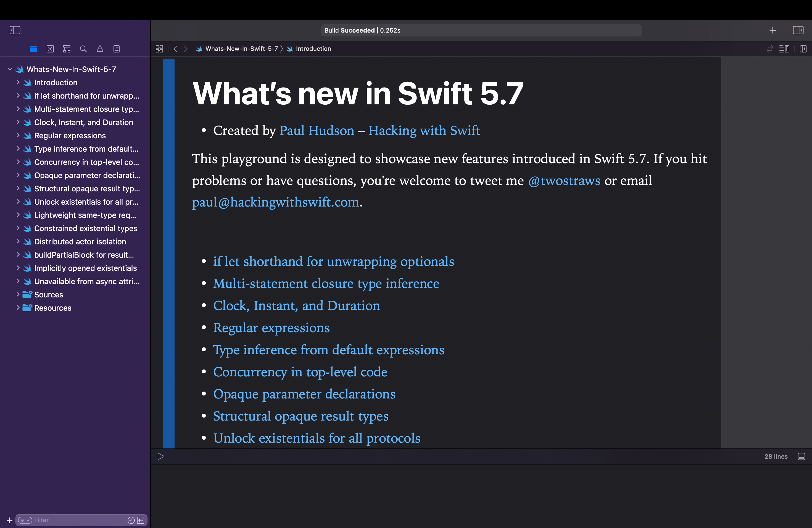Click the report navigator icon
Screen dimensions: 812x528
point(117,49)
